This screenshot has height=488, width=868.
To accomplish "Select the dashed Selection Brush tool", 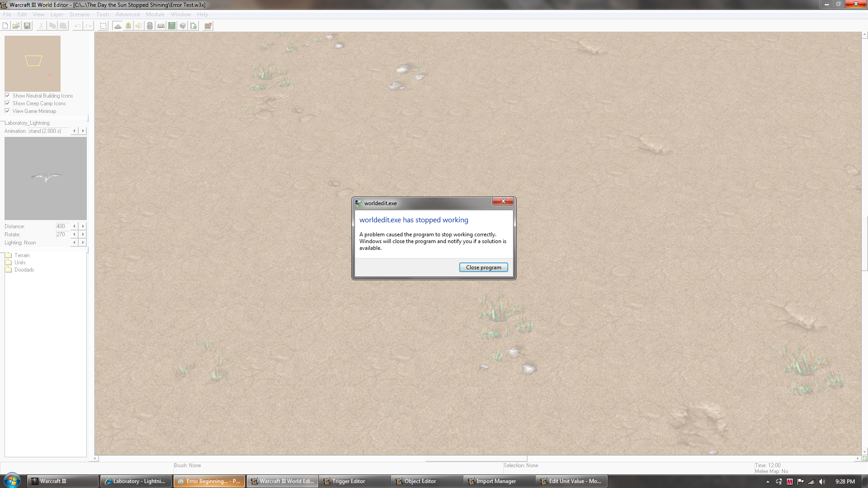I will pos(104,26).
